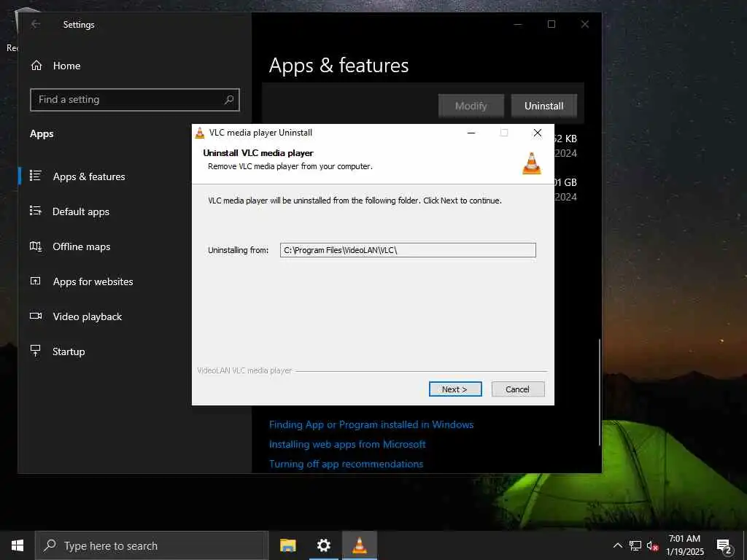This screenshot has width=747, height=560.
Task: Close the VLC Uninstall dialog window
Action: point(538,133)
